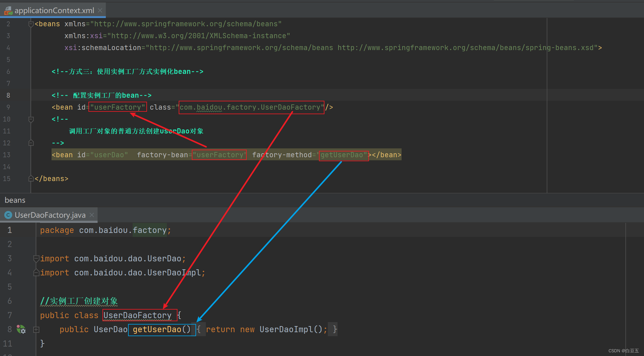Image resolution: width=644 pixels, height=356 pixels.
Task: Collapse the imports fold marker at line 3
Action: coord(36,259)
